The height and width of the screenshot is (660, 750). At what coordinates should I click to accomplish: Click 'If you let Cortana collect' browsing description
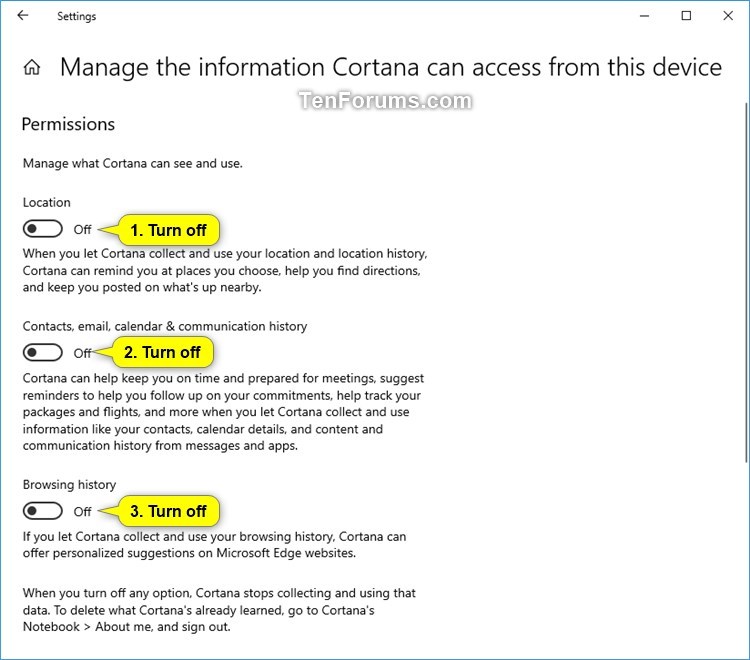pos(214,545)
